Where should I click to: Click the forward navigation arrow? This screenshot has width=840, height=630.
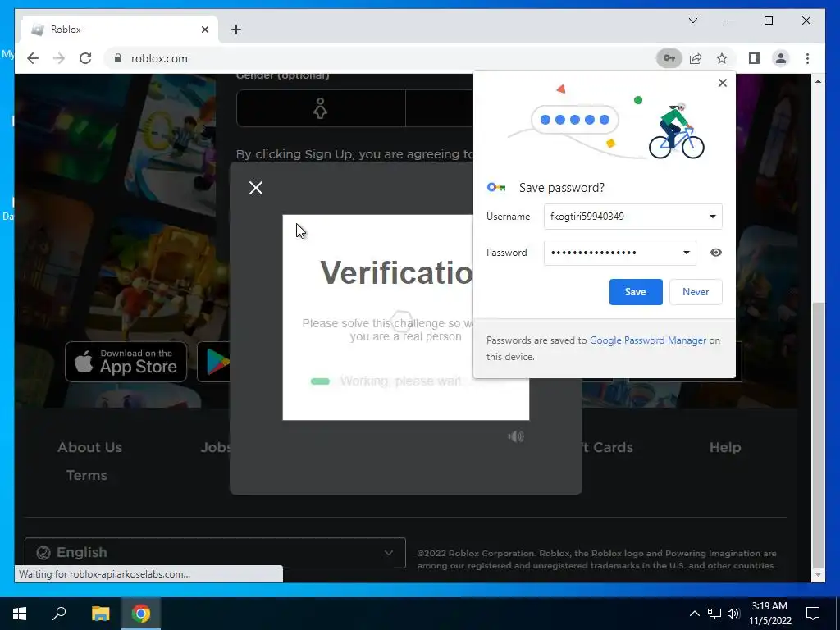pos(59,58)
